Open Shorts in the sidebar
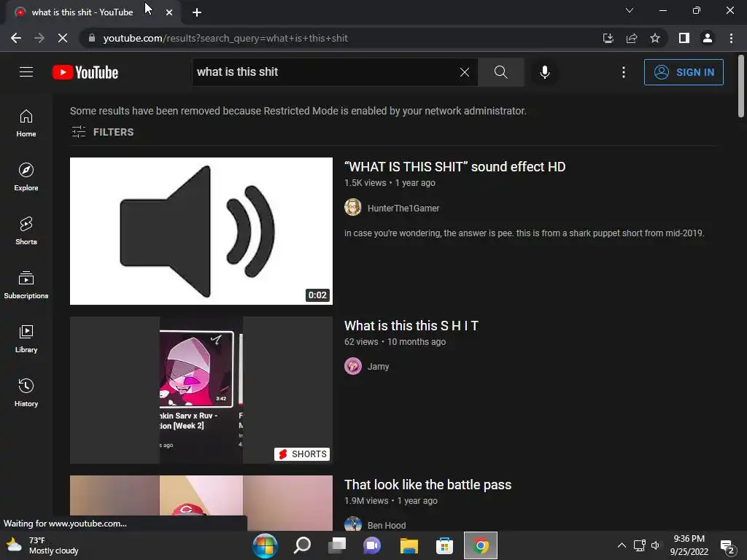Image resolution: width=747 pixels, height=560 pixels. point(26,230)
